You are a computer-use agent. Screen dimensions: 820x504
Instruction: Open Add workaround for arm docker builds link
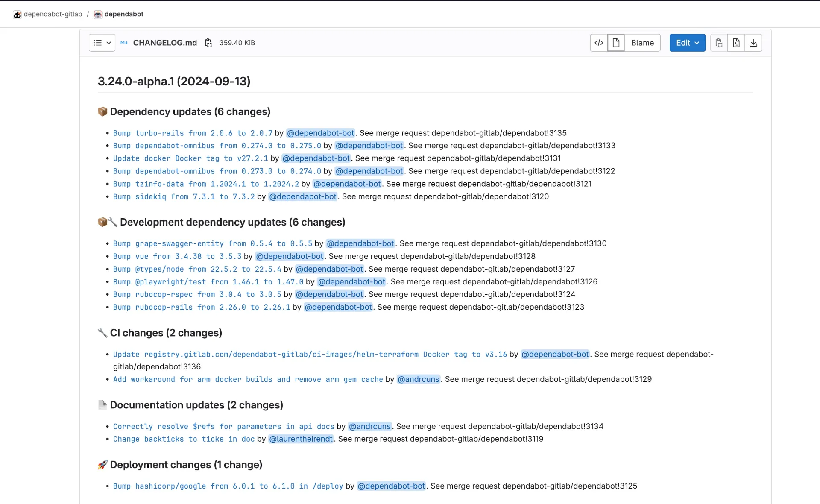pyautogui.click(x=248, y=380)
